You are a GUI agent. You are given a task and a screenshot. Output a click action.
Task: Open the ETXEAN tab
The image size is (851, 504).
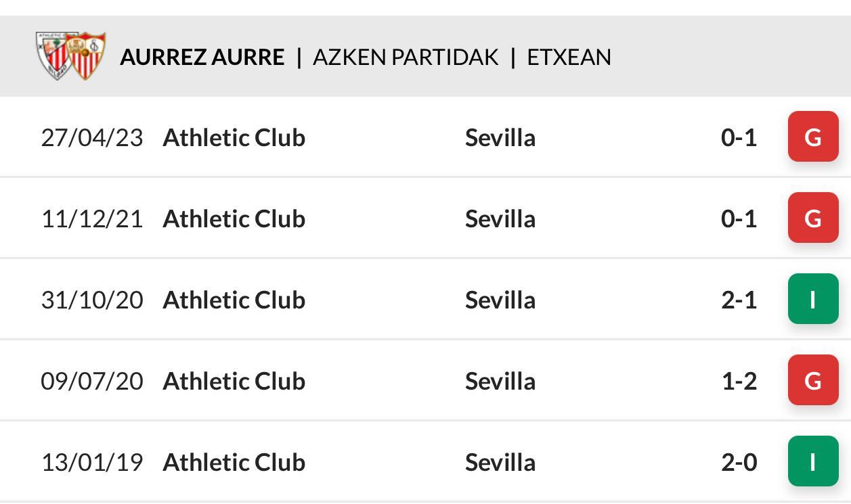point(569,57)
